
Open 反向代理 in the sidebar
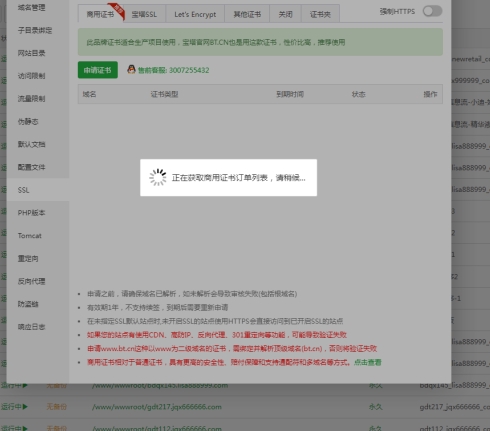tap(31, 281)
